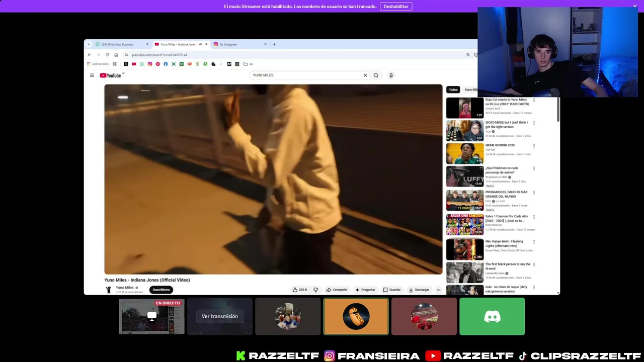Viewport: 644px width, 362px height.
Task: Share the video via Compartir
Action: click(337, 290)
